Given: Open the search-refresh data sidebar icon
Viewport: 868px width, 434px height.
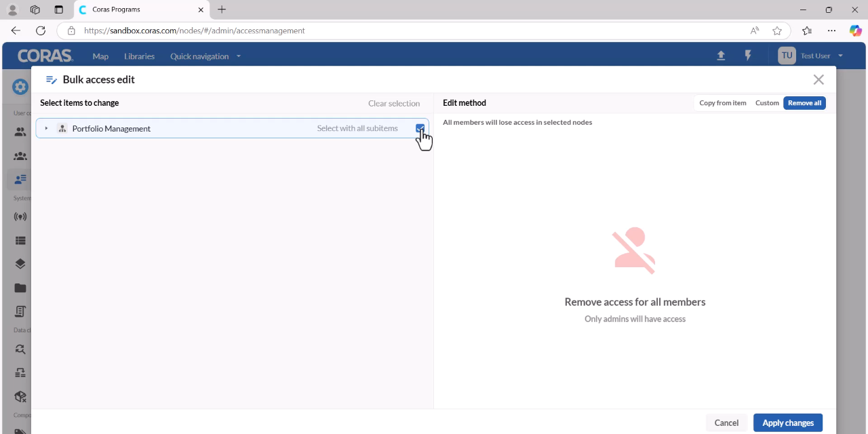Looking at the screenshot, I should 20,349.
